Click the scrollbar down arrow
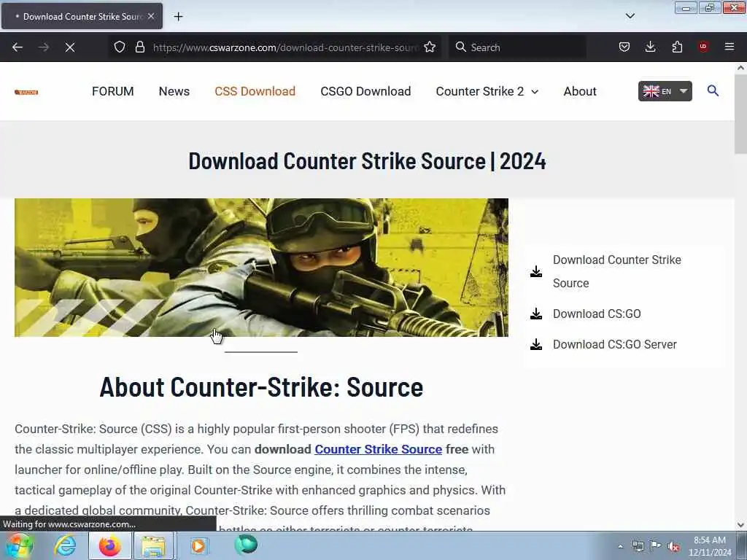The height and width of the screenshot is (560, 747). pyautogui.click(x=740, y=525)
